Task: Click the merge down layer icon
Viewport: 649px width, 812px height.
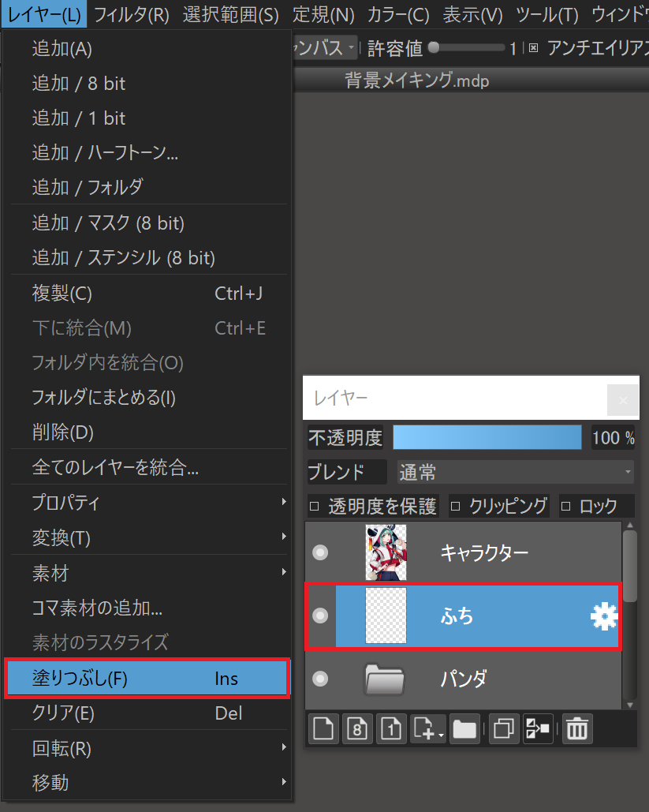Action: click(537, 729)
